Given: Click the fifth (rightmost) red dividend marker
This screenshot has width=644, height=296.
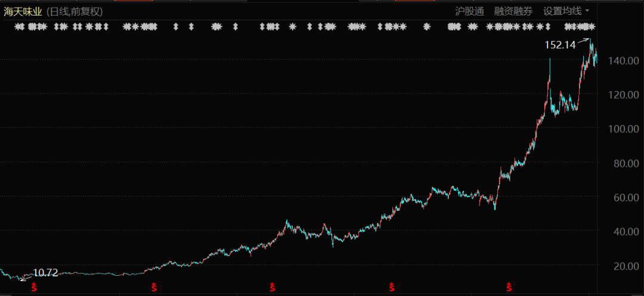Looking at the screenshot, I should (509, 287).
